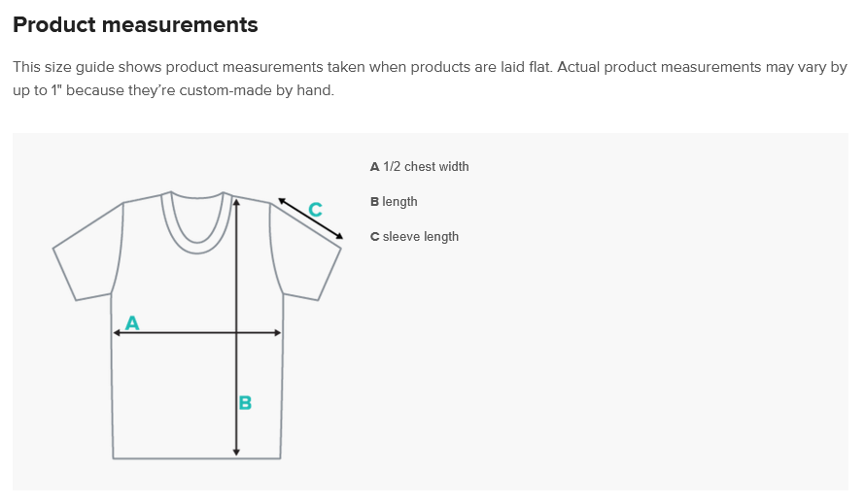Select the "C sleeve length" legend entry

[x=414, y=237]
